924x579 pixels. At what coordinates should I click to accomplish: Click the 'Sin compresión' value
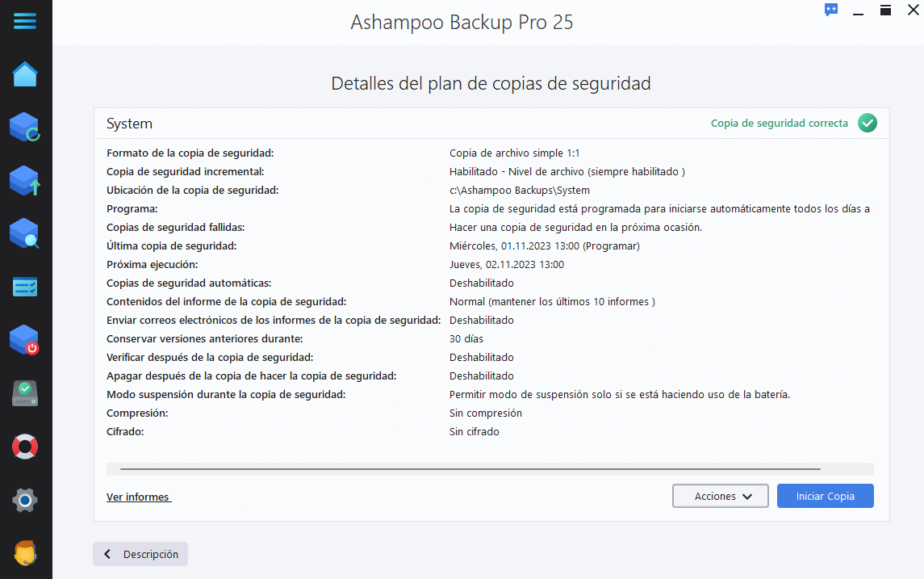click(x=486, y=413)
